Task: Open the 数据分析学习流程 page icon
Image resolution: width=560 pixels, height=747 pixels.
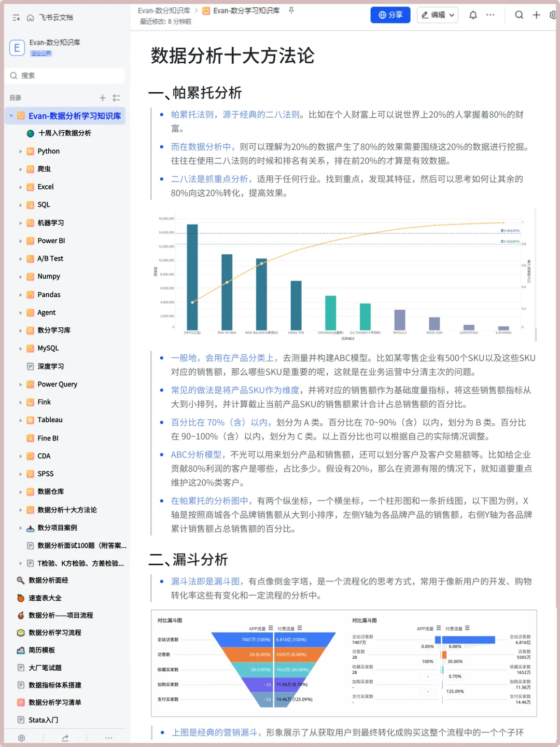Action: tap(21, 632)
